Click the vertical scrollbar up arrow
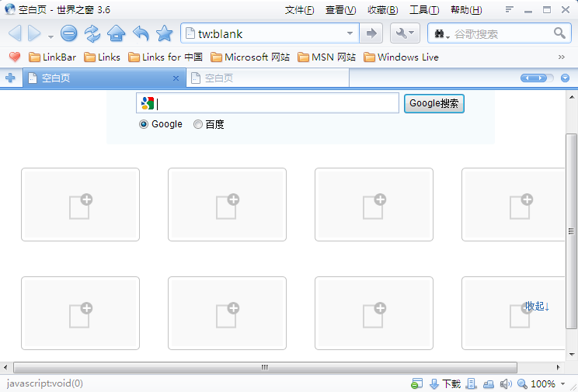Image resolution: width=578 pixels, height=392 pixels. [572, 97]
